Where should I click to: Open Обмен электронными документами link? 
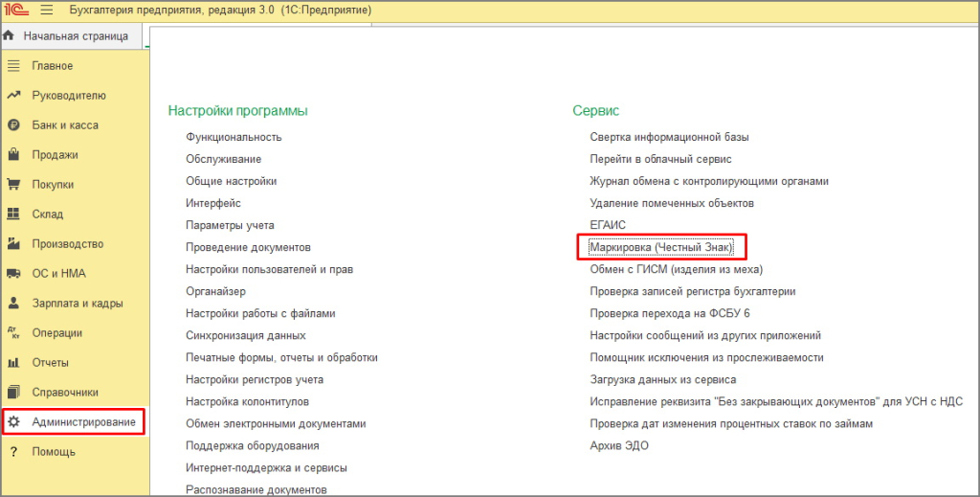tap(276, 423)
